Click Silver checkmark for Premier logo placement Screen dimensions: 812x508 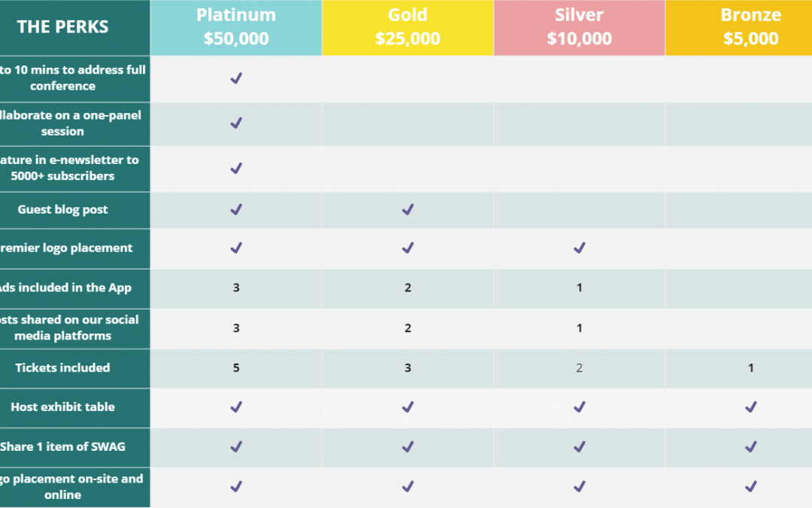[580, 248]
